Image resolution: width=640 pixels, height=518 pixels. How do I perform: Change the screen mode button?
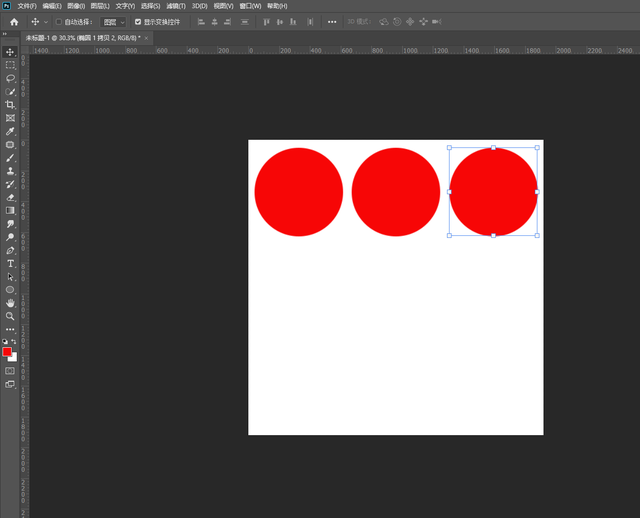point(10,384)
